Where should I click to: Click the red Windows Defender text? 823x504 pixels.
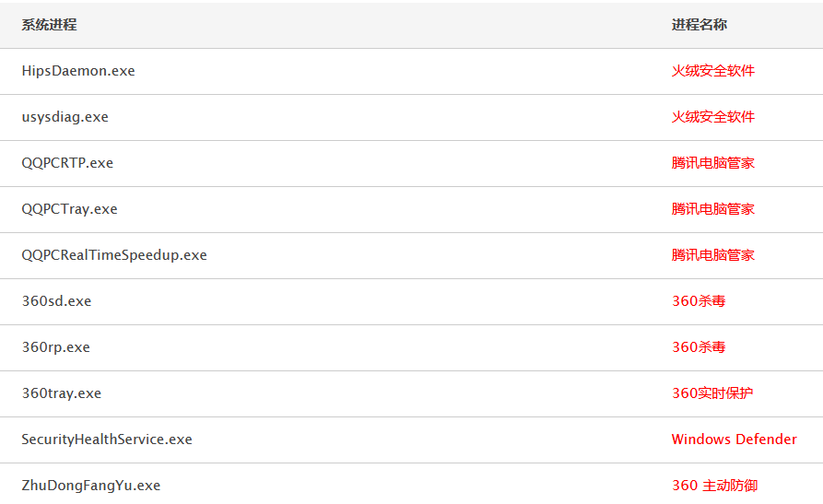pyautogui.click(x=735, y=440)
